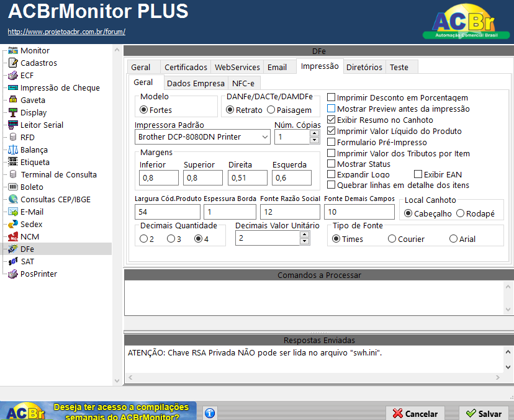Viewport: 514px width, 420px height.
Task: Click Respostas Enviadas scroll down arrow
Action: tap(508, 367)
